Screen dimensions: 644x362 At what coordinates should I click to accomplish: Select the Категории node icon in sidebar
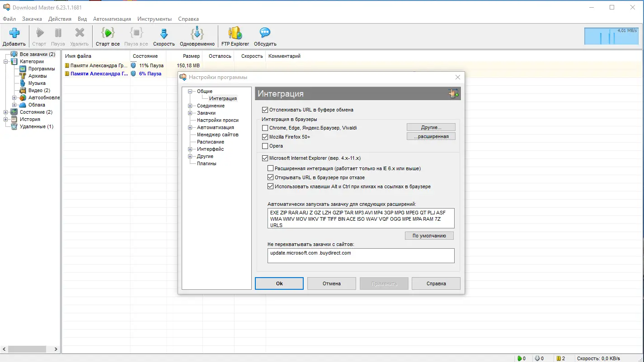point(14,61)
